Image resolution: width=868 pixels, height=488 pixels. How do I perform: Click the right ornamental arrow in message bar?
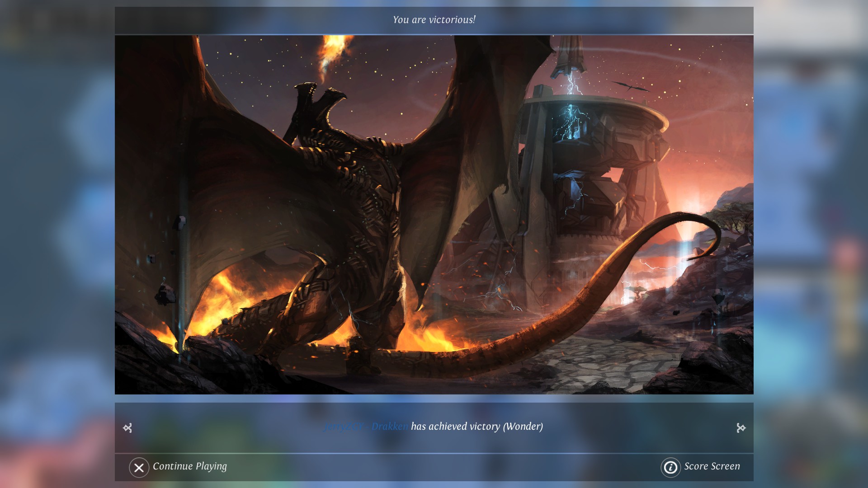741,428
